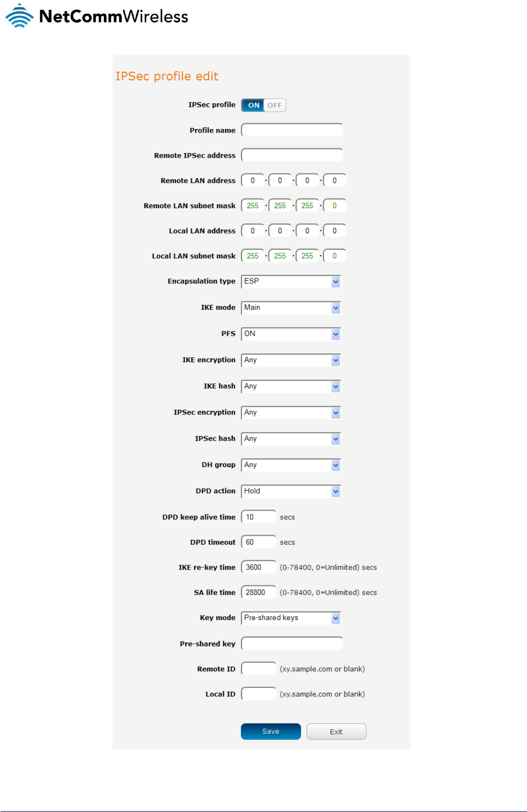Expand the IKE hash dropdown
527x812 pixels.
click(x=291, y=386)
